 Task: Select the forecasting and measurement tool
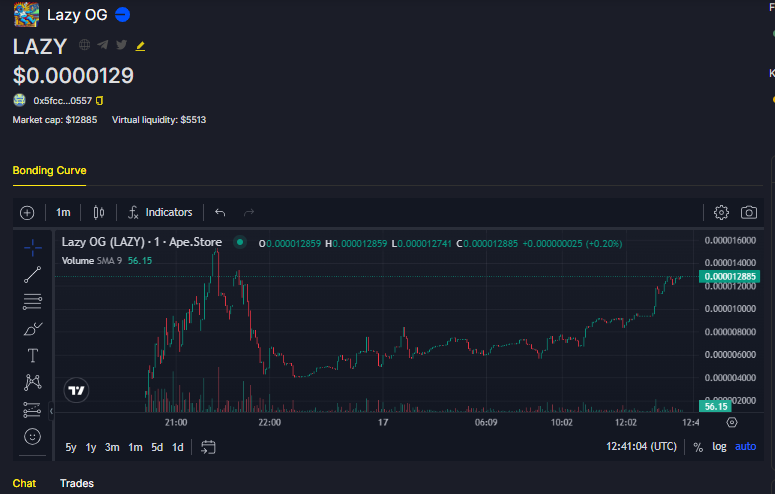(33, 409)
